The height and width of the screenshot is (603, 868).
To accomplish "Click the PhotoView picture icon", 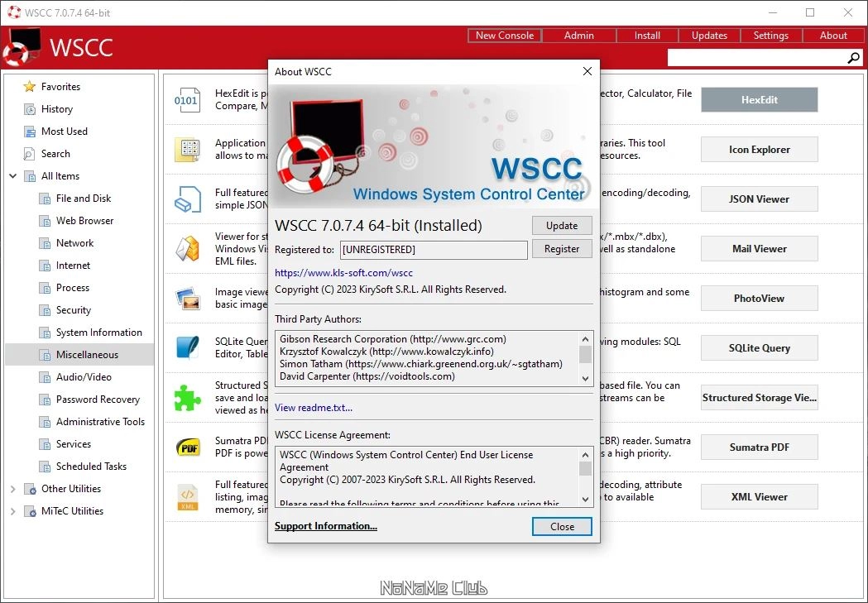I will tap(187, 298).
